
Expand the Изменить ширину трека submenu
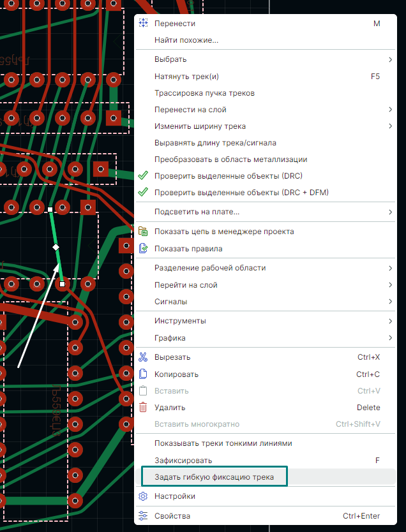coord(389,126)
